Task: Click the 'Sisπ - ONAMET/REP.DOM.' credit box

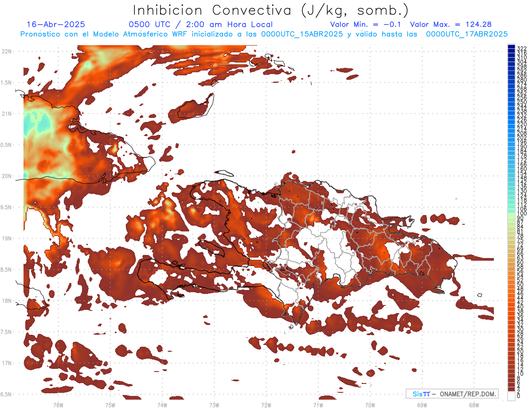Action: click(x=452, y=394)
